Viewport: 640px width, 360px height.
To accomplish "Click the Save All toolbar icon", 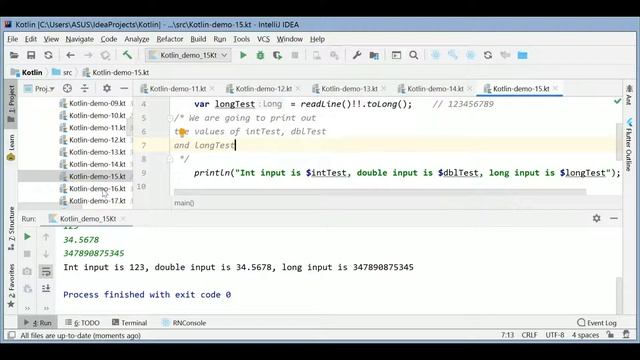I will (31, 55).
